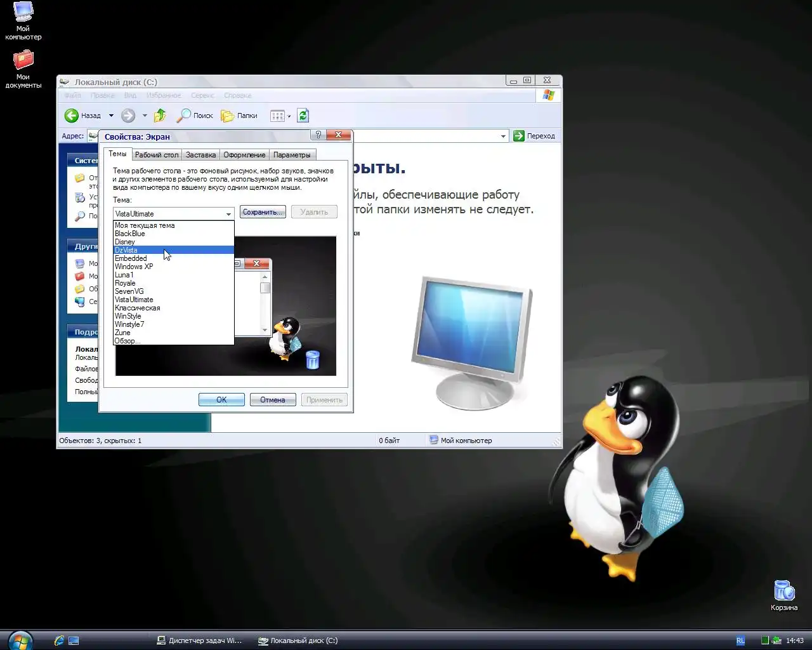Choose SevenVG theme from list
The height and width of the screenshot is (650, 812).
[174, 291]
